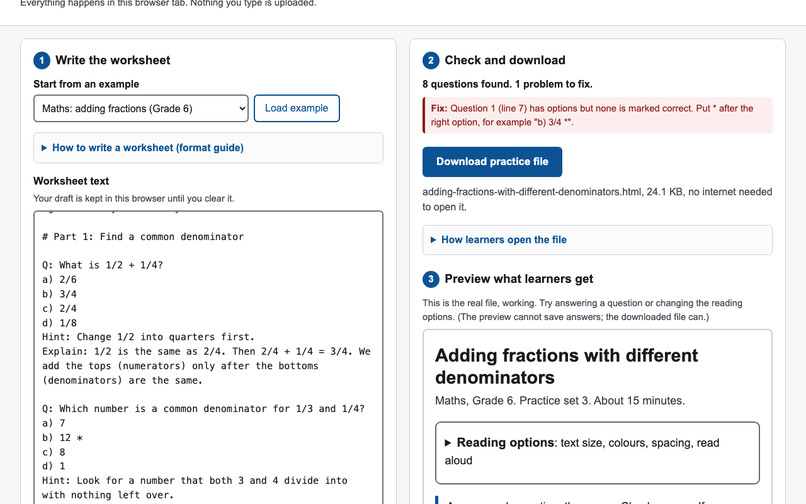Viewport: 806px width, 504px height.
Task: Click the option line 'a) 2/6'
Action: [59, 280]
